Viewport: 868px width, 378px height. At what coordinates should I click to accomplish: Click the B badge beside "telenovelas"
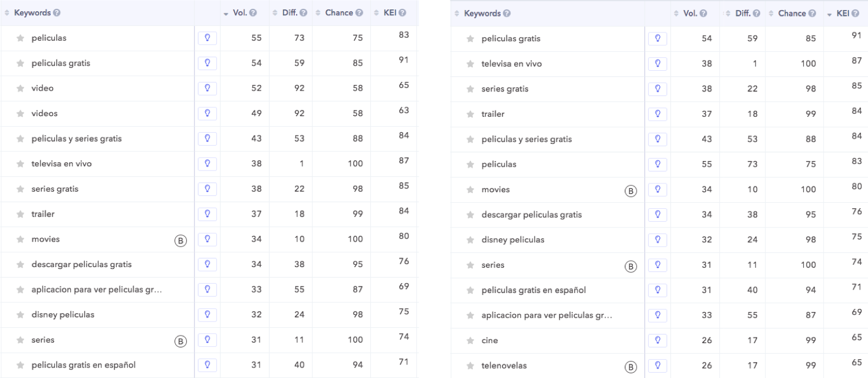point(632,365)
